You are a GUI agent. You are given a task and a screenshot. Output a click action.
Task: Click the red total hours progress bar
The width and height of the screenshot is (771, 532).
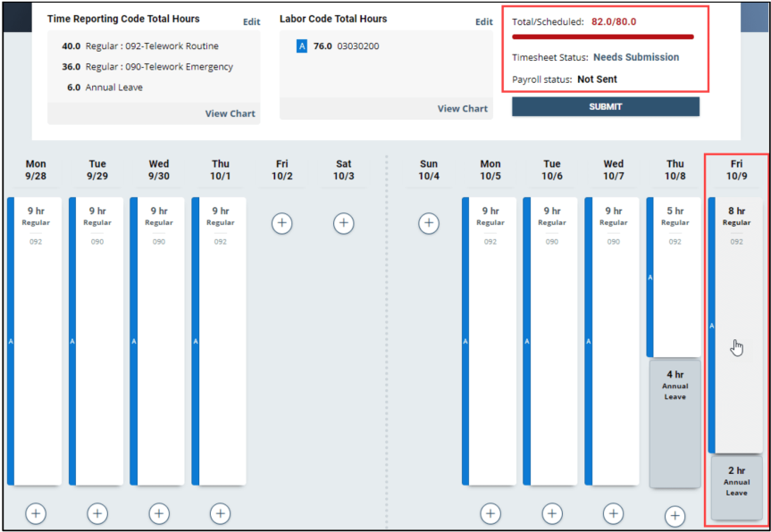coord(603,37)
